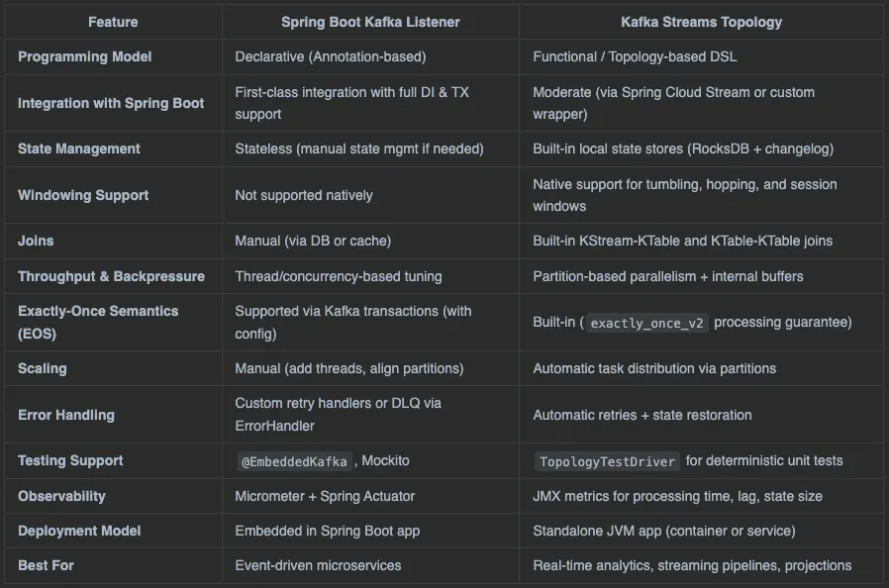Click the Exactly-Once Semantics (EOS) label

98,322
